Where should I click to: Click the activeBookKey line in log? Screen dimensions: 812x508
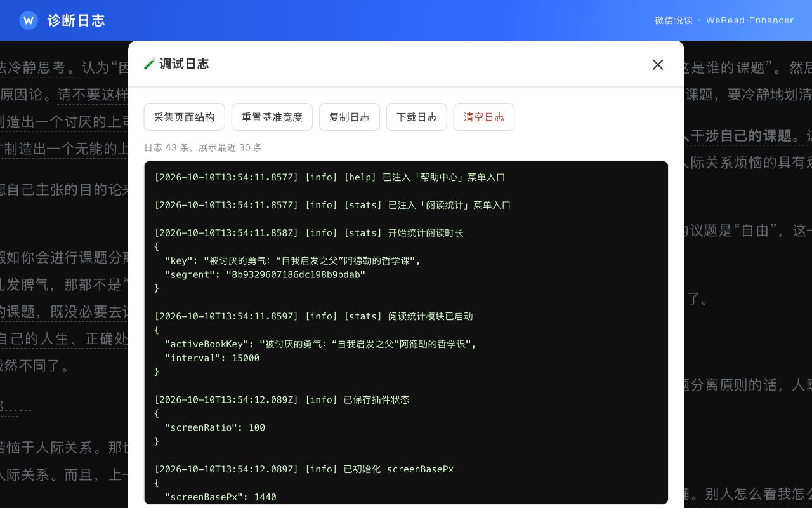pos(320,344)
